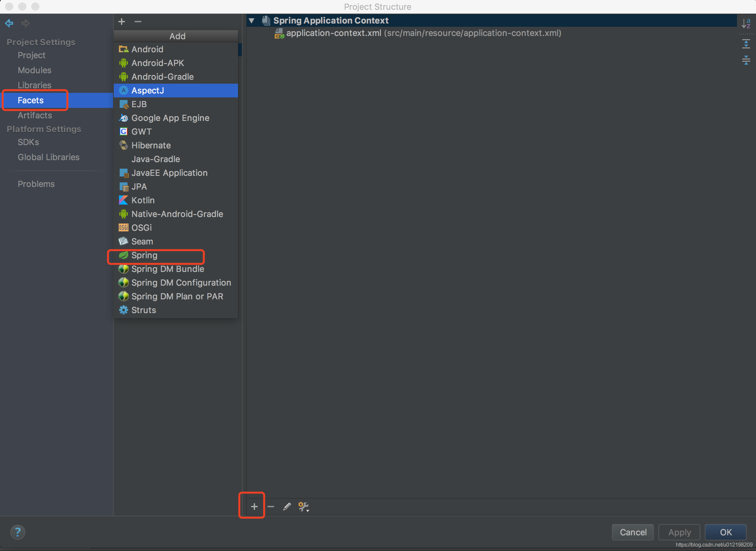Screen dimensions: 756x551
Task: Choose Native-Android-Gradle facet
Action: [176, 214]
